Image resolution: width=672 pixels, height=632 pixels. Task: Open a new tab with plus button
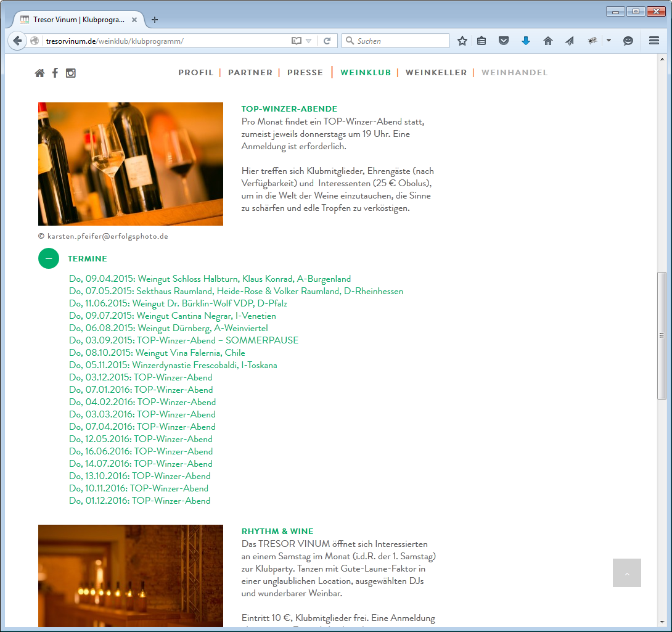point(155,20)
